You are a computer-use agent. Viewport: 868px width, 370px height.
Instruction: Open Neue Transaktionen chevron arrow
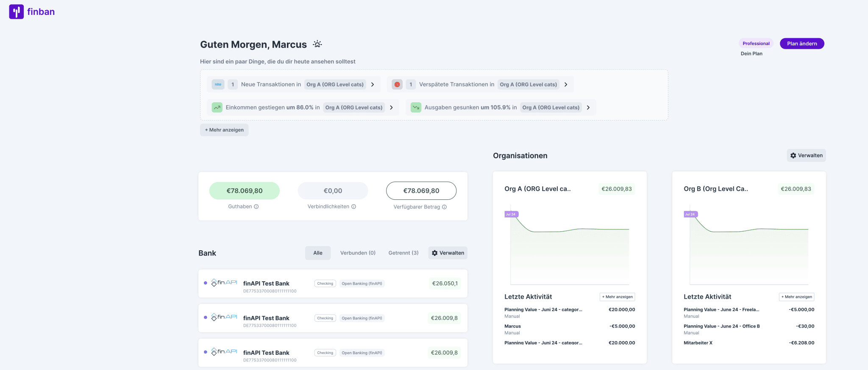tap(373, 84)
